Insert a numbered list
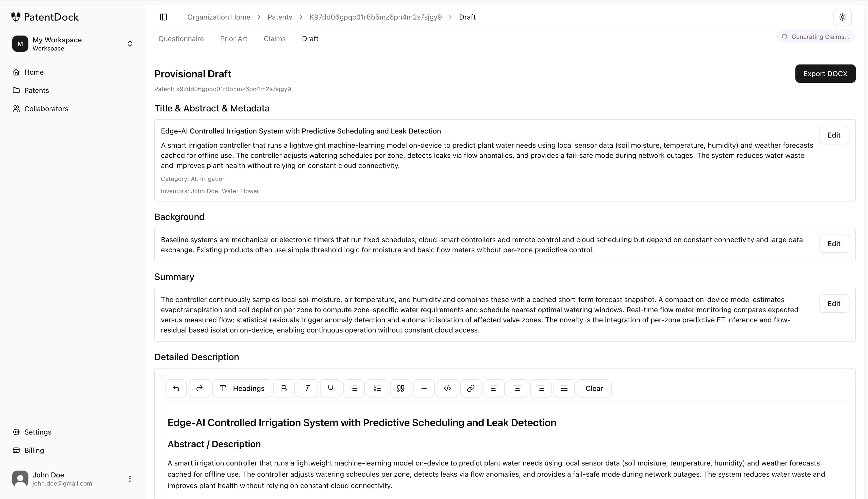The image size is (868, 499). pyautogui.click(x=377, y=388)
